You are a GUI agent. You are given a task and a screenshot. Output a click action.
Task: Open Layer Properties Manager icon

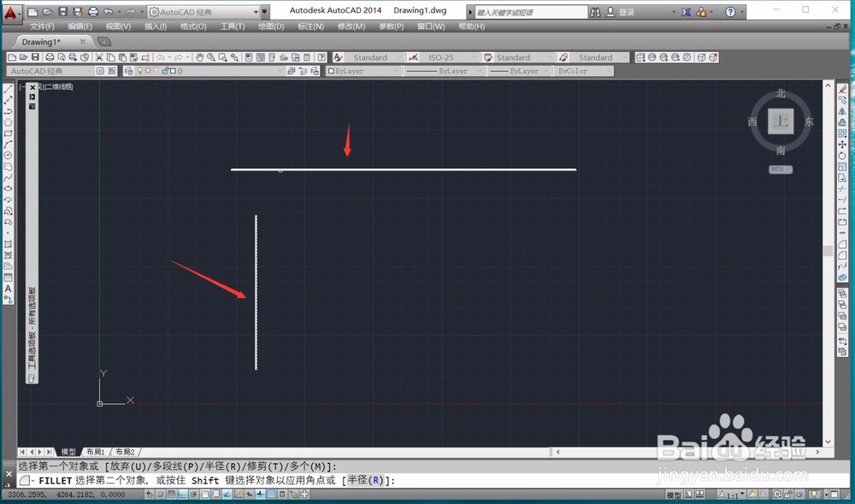(129, 71)
